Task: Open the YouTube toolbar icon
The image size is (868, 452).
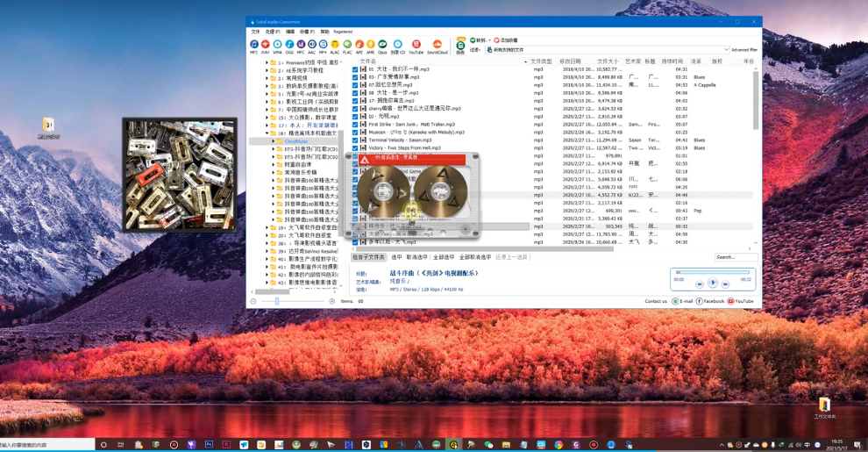Action: (x=416, y=45)
